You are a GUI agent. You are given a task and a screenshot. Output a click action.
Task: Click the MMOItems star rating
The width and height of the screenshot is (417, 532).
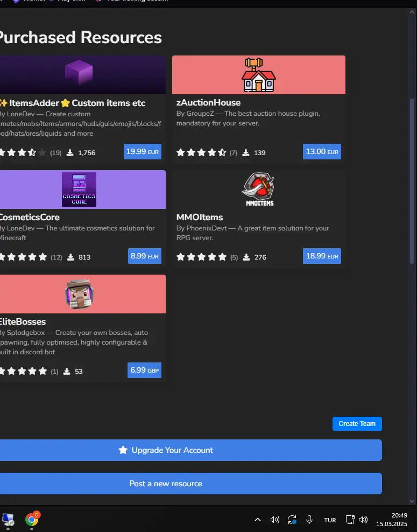[x=201, y=257]
